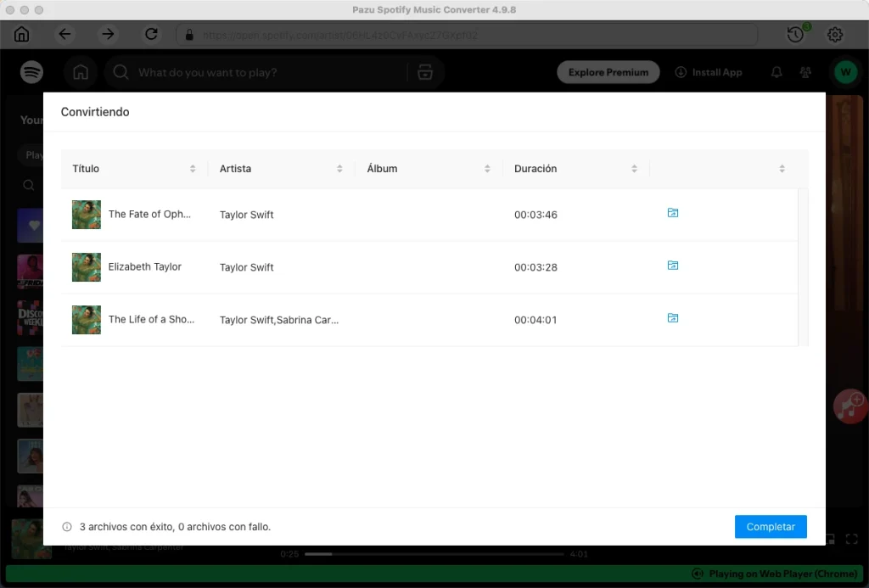Sort the list by the Álbum column
This screenshot has width=869, height=588.
click(486, 168)
